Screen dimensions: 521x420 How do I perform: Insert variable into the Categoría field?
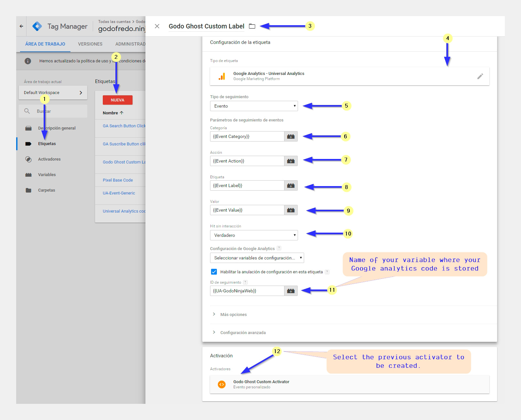coord(291,136)
